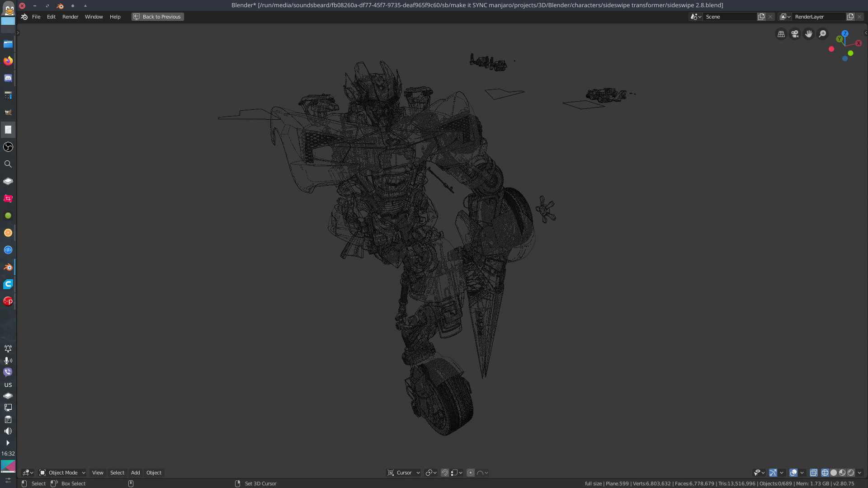Delete the Scene with X button

[771, 17]
